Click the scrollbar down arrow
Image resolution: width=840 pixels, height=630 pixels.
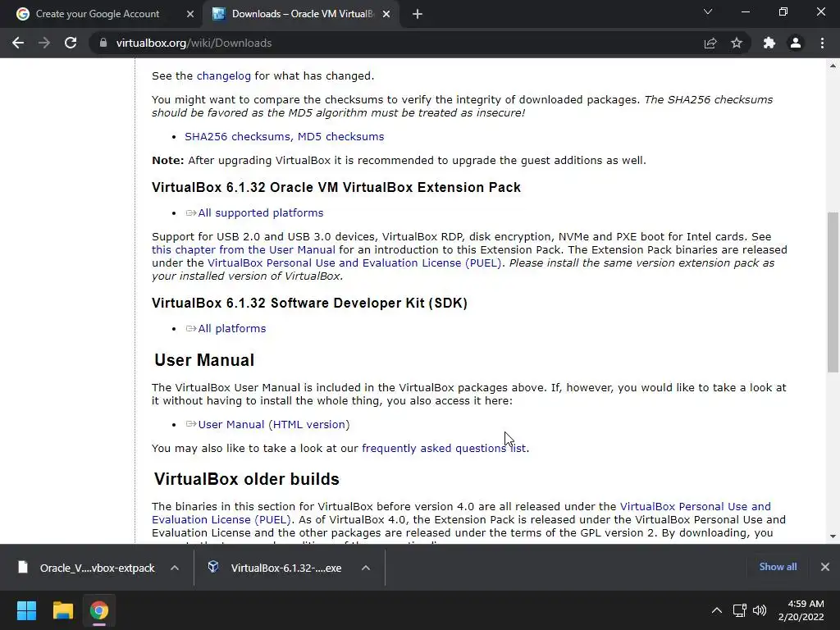click(x=833, y=536)
